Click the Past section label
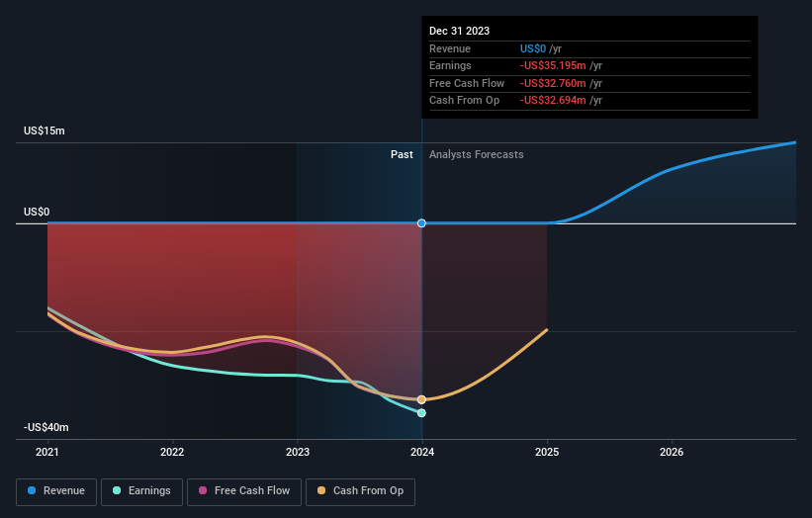 402,155
